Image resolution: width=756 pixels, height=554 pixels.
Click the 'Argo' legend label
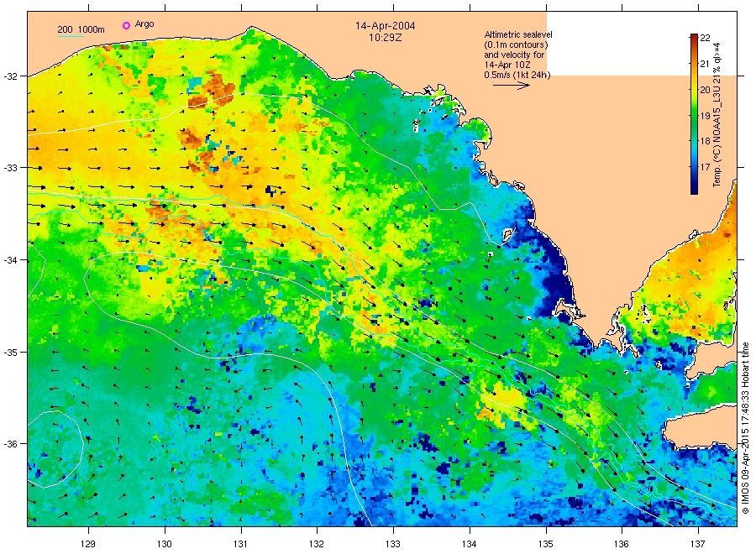144,24
